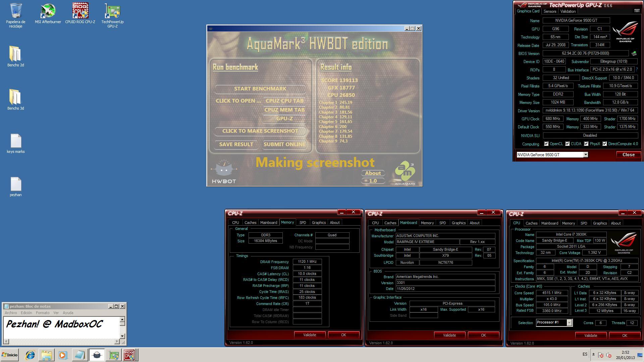Click SUBMIT ONLINE button
The height and width of the screenshot is (362, 644).
(284, 144)
